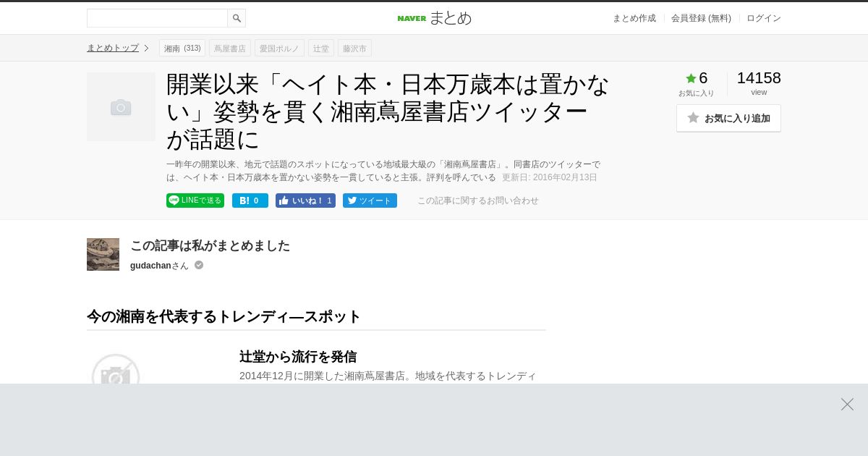This screenshot has width=868, height=456.
Task: Click 辻堂から流行を発信 heading
Action: coord(298,357)
